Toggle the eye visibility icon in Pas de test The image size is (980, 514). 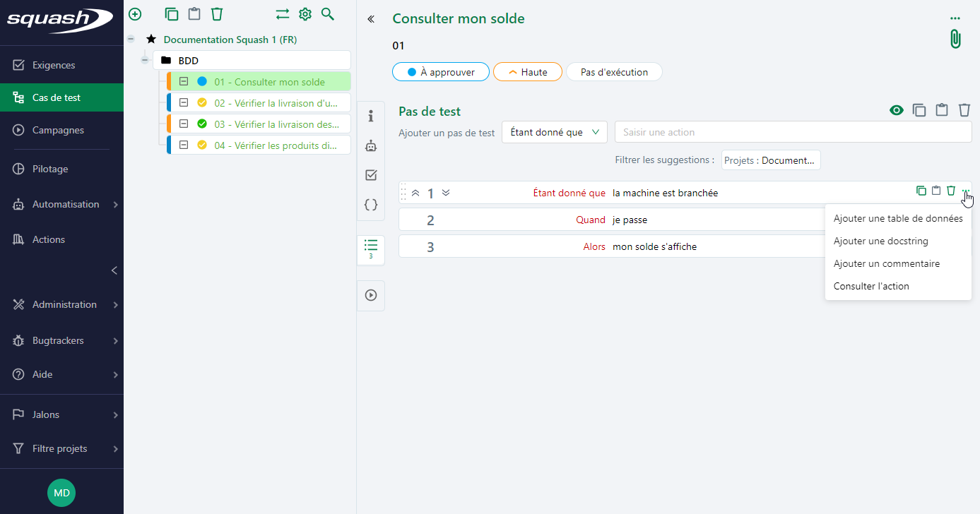click(x=897, y=110)
